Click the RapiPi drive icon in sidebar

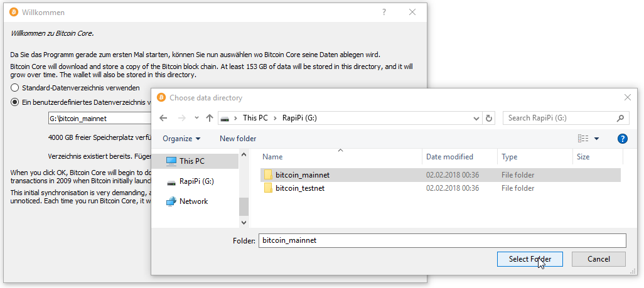(171, 181)
